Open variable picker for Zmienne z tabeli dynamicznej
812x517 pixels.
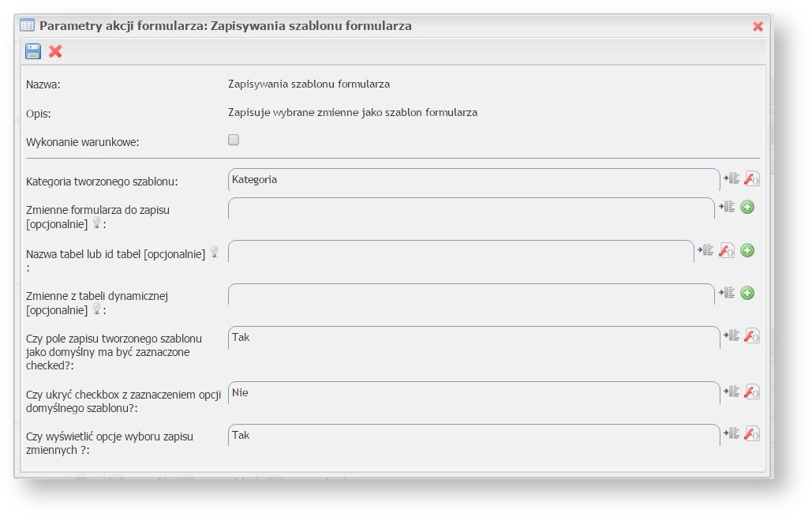(x=727, y=293)
